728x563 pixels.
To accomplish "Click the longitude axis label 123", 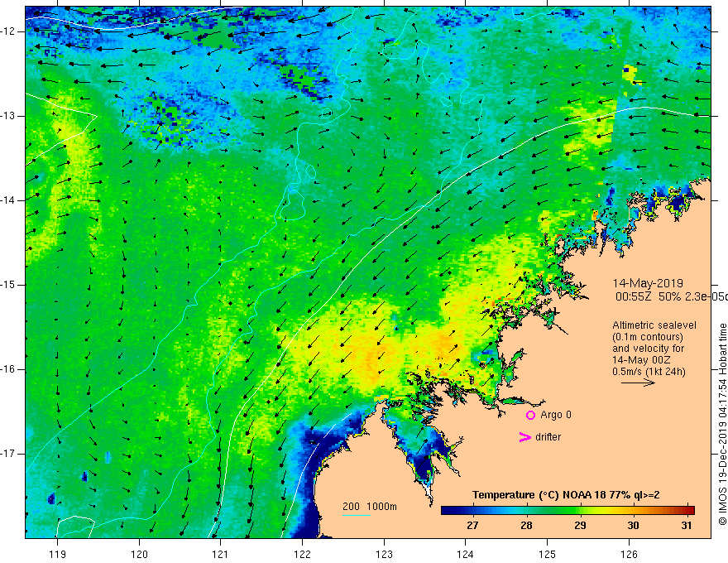I will [x=384, y=554].
